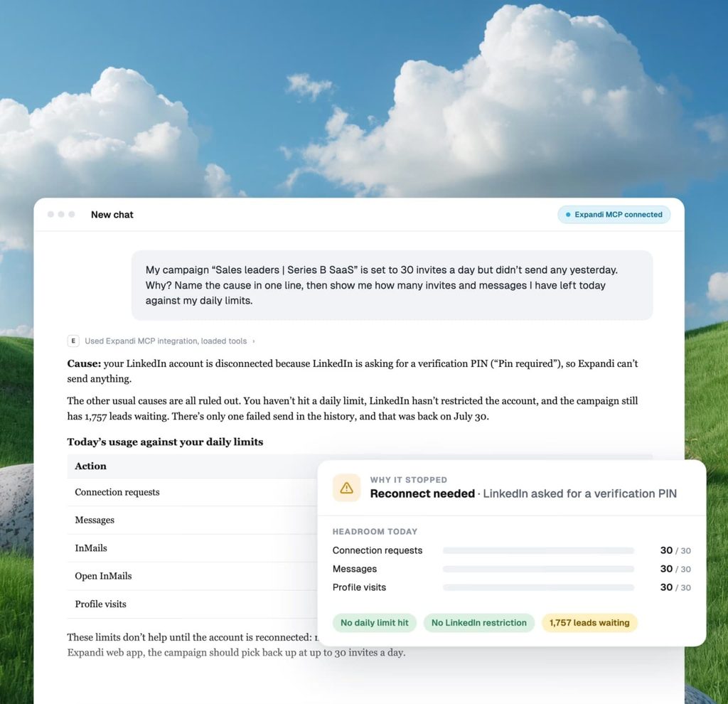Click the Profile visits progress bar
Image resolution: width=728 pixels, height=704 pixels.
click(x=538, y=587)
